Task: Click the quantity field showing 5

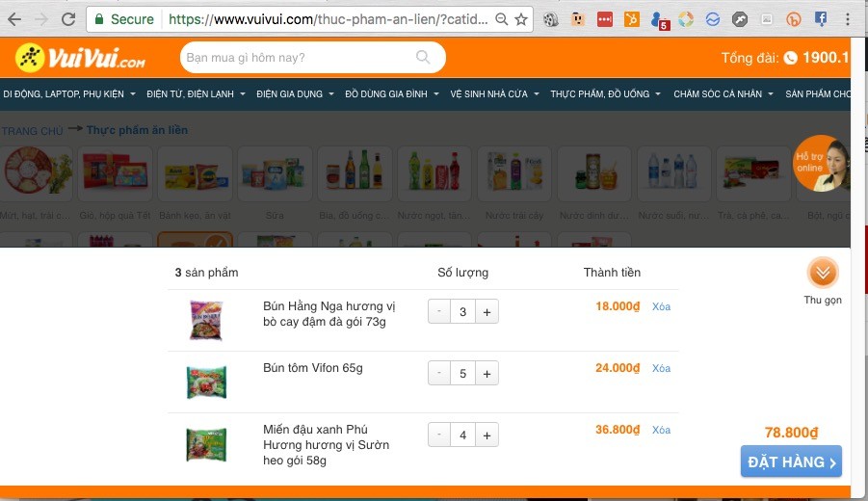Action: pos(462,374)
